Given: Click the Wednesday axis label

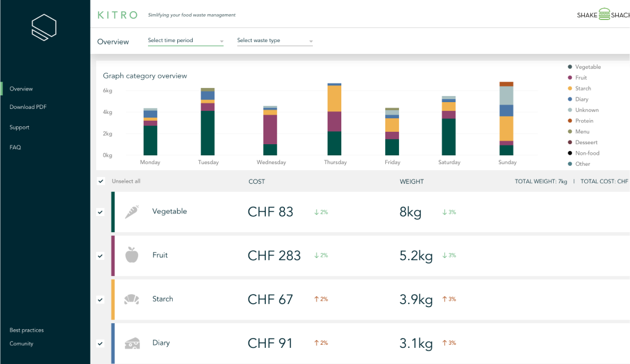Looking at the screenshot, I should (x=271, y=162).
